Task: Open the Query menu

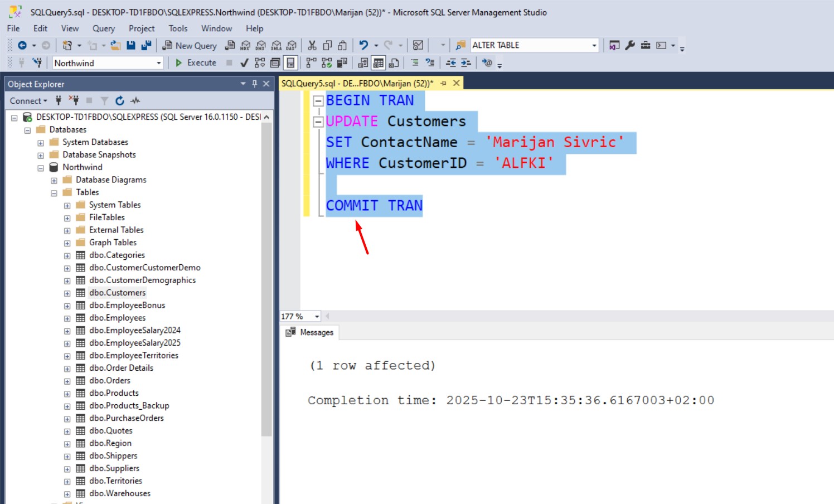Action: click(103, 28)
